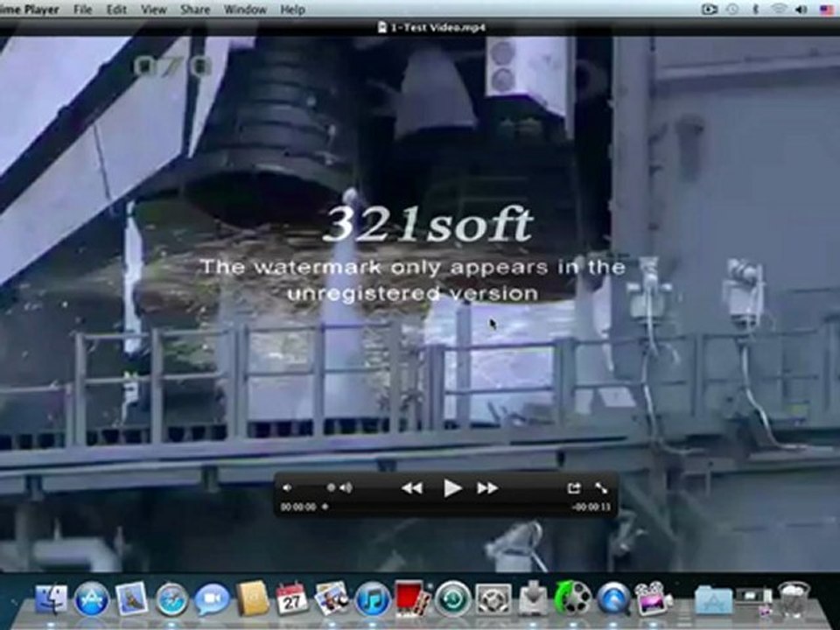
Task: Open the documents stack beside Trash
Action: [755, 601]
